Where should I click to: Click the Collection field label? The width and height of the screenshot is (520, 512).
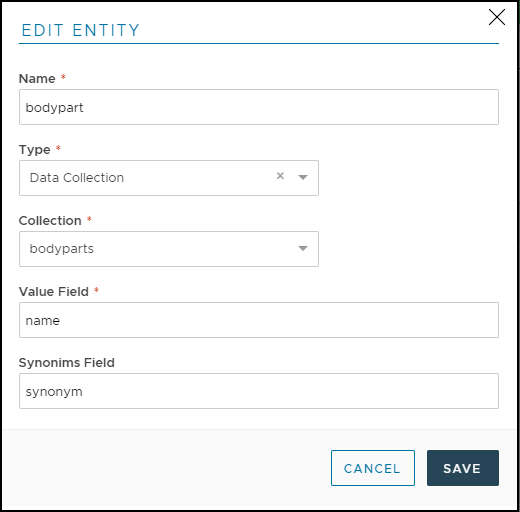pyautogui.click(x=50, y=221)
